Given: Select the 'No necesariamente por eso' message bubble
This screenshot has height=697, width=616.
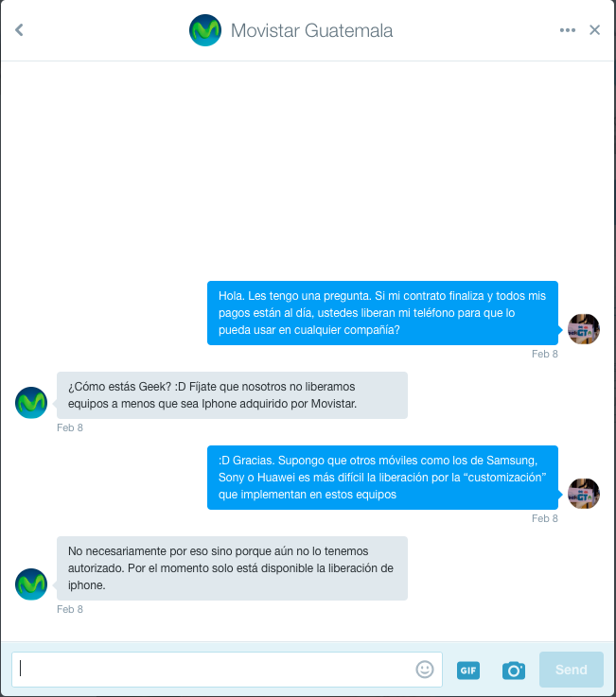Looking at the screenshot, I should 232,568.
